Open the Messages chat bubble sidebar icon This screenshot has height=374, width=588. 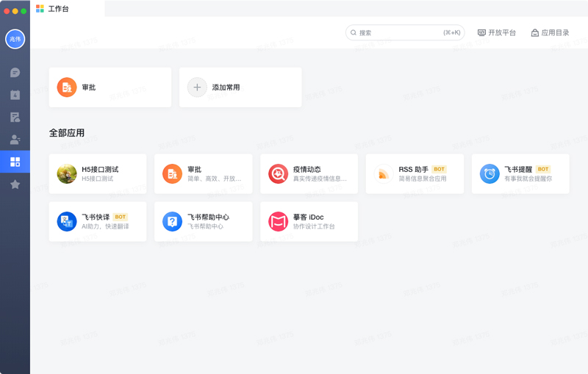tap(15, 73)
